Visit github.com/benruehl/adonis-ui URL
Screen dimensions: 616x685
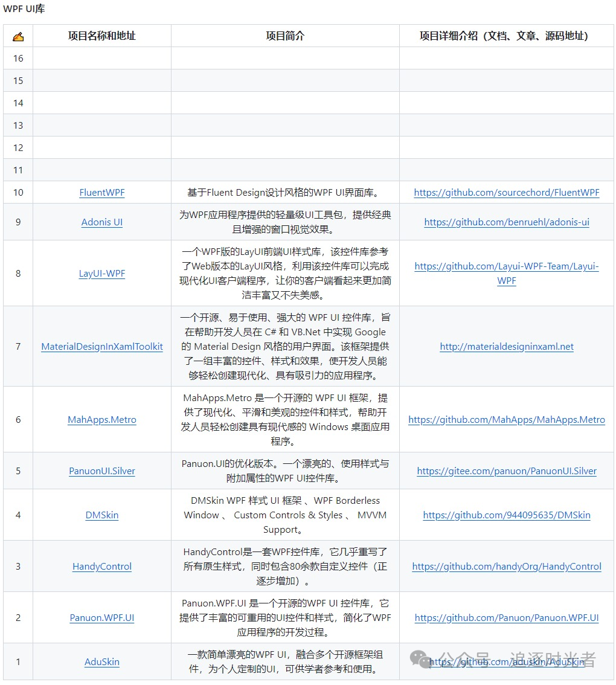(506, 222)
